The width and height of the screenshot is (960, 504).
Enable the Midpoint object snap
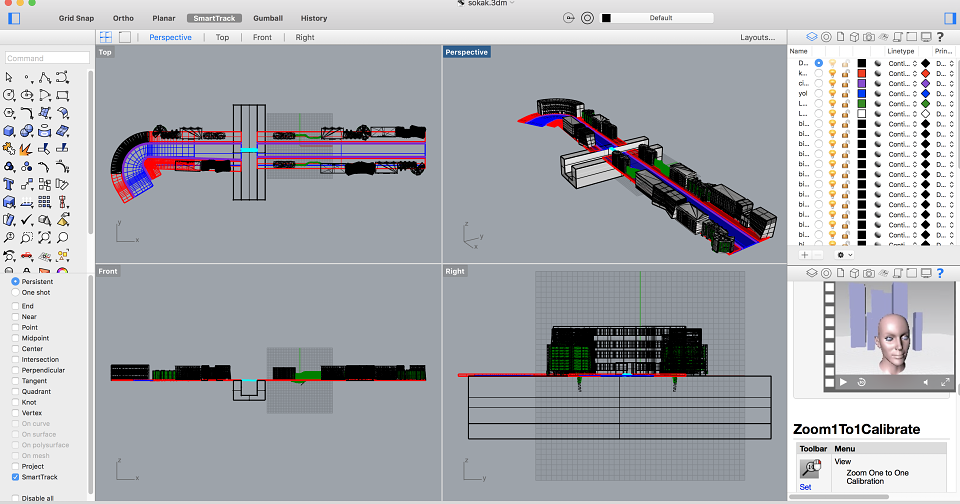pyautogui.click(x=15, y=338)
